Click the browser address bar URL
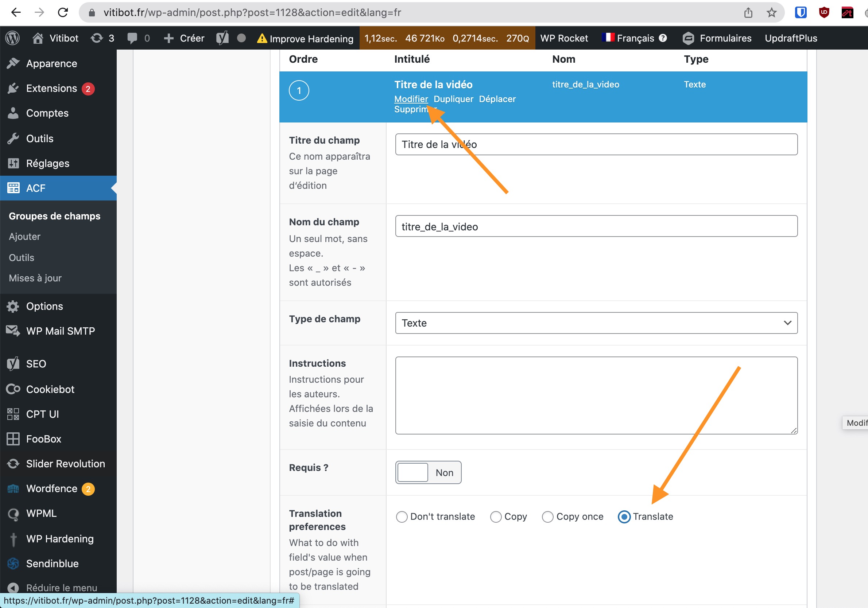The width and height of the screenshot is (868, 608). [252, 12]
